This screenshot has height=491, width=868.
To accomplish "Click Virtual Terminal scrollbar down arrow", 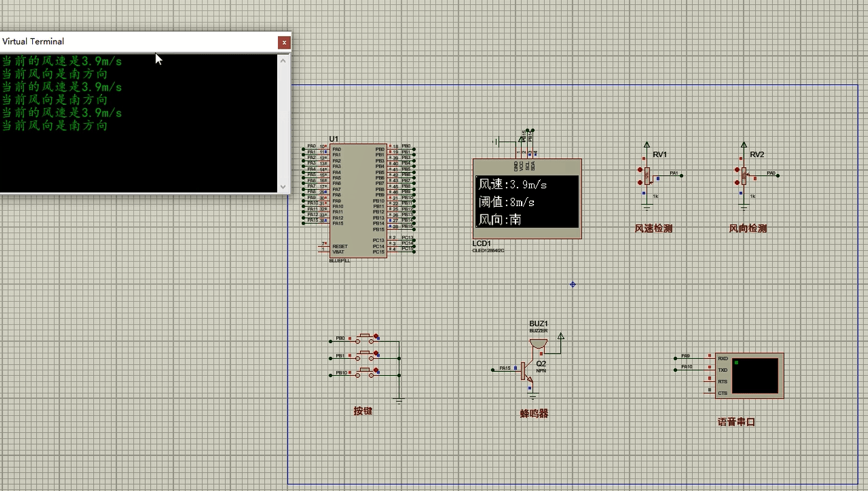I will pos(283,186).
